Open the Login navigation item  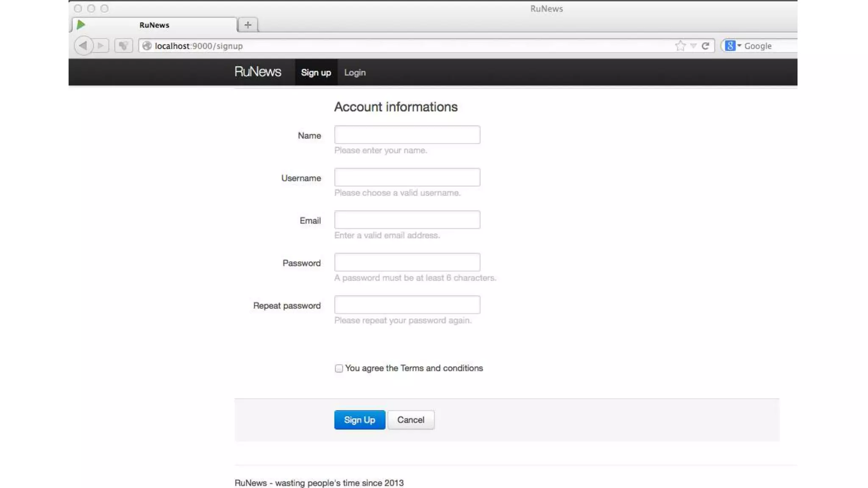click(x=355, y=72)
